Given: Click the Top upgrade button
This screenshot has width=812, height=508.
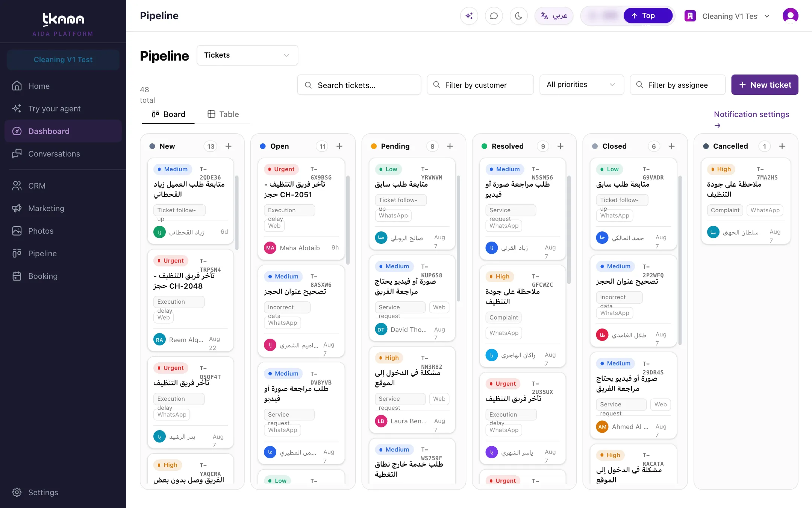Looking at the screenshot, I should coord(648,16).
